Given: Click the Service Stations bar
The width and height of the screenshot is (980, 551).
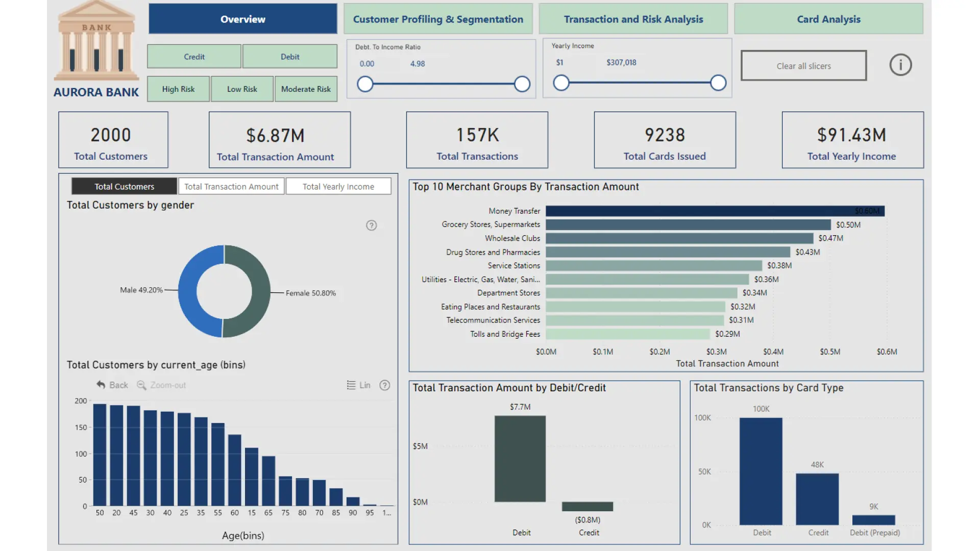Looking at the screenshot, I should (x=654, y=266).
